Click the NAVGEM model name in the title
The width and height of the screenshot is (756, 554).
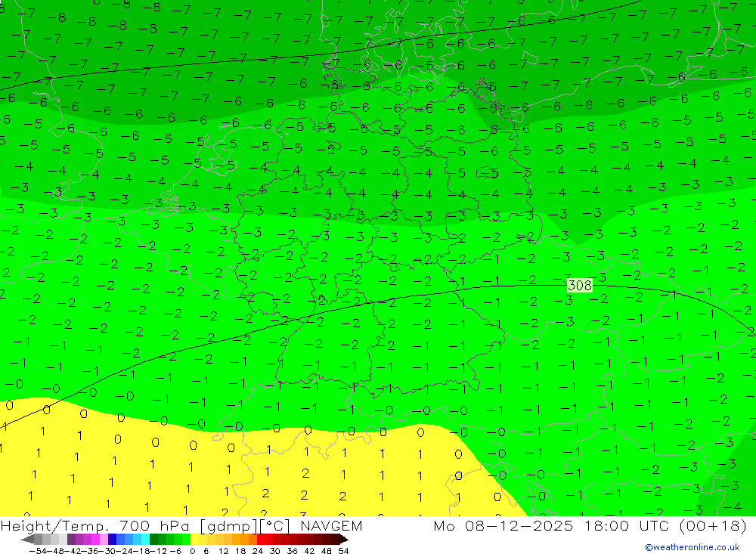pyautogui.click(x=331, y=525)
